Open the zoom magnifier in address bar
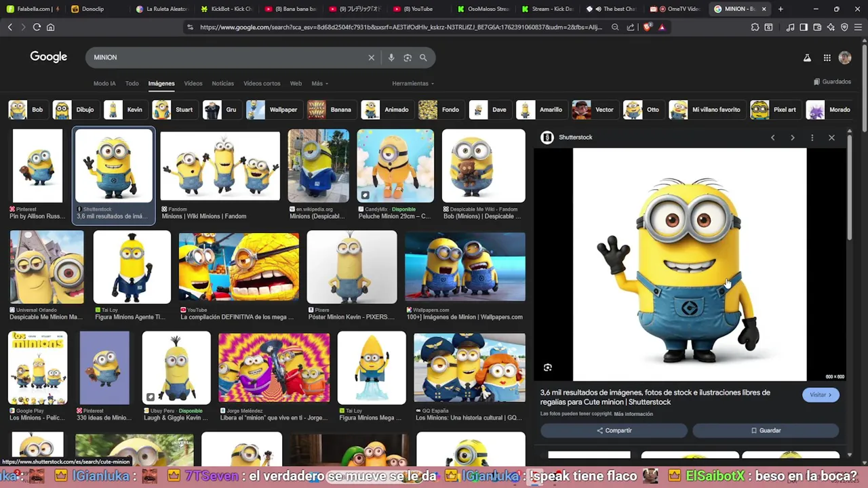Viewport: 868px width, 488px height. [615, 27]
